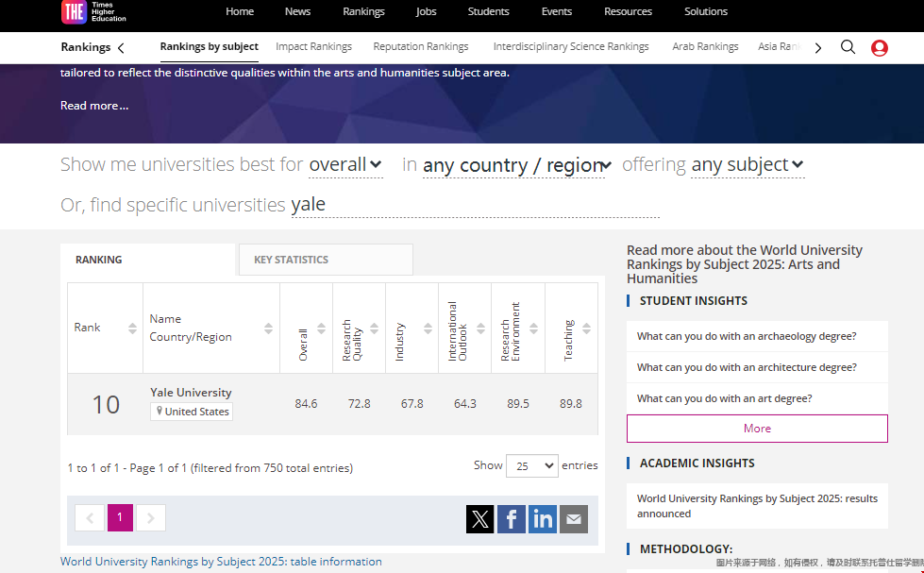Share the ranking on Facebook

pos(511,519)
